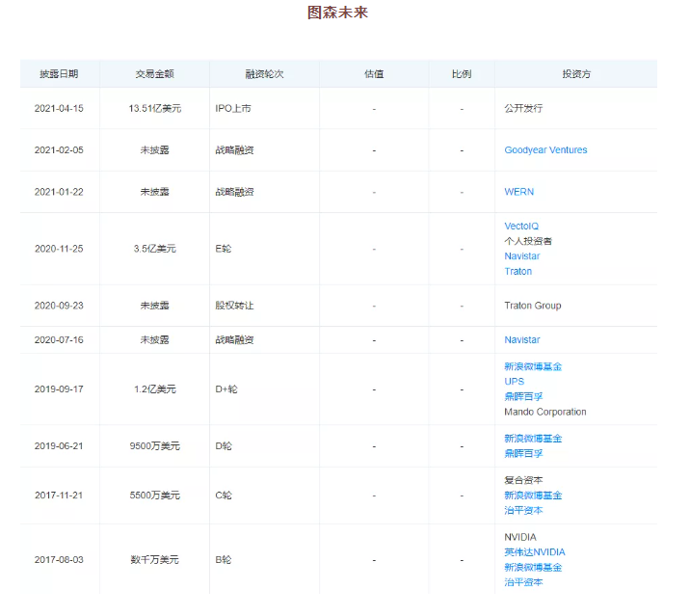Click the B轮 round cell
Image resolution: width=690 pixels, height=616 pixels.
(x=224, y=560)
